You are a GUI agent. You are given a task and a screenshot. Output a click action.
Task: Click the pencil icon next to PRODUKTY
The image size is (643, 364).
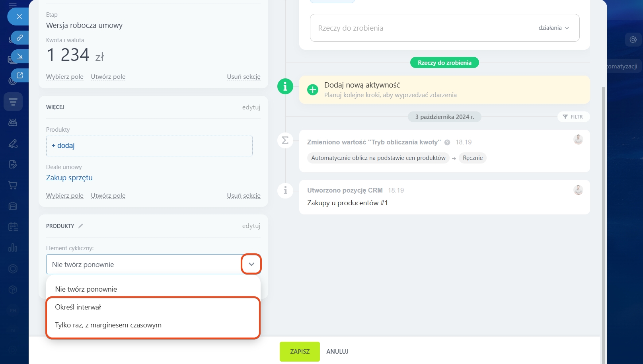click(x=81, y=226)
